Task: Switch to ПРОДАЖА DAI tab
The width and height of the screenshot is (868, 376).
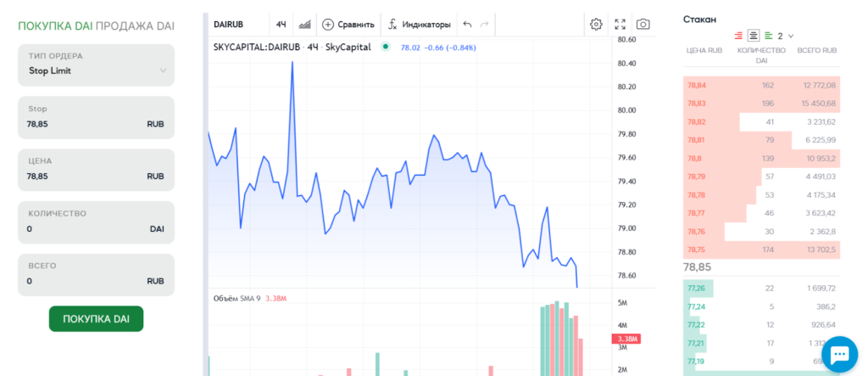Action: (x=135, y=25)
